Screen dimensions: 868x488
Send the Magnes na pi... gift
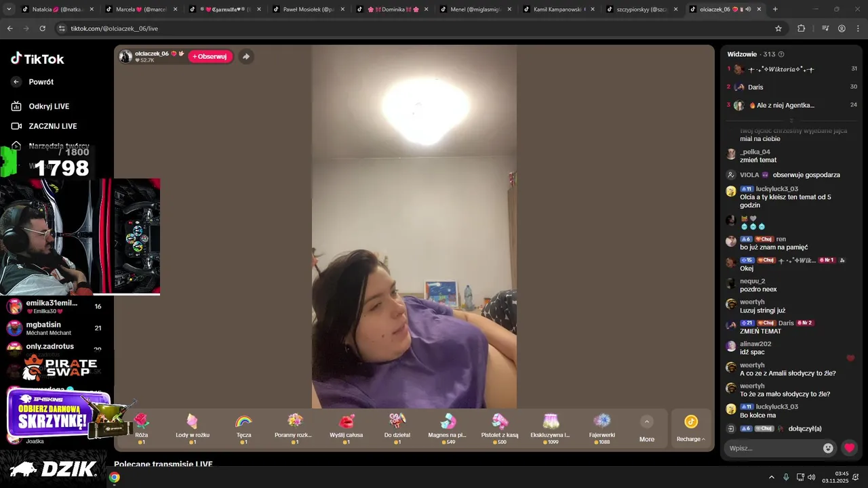point(448,428)
